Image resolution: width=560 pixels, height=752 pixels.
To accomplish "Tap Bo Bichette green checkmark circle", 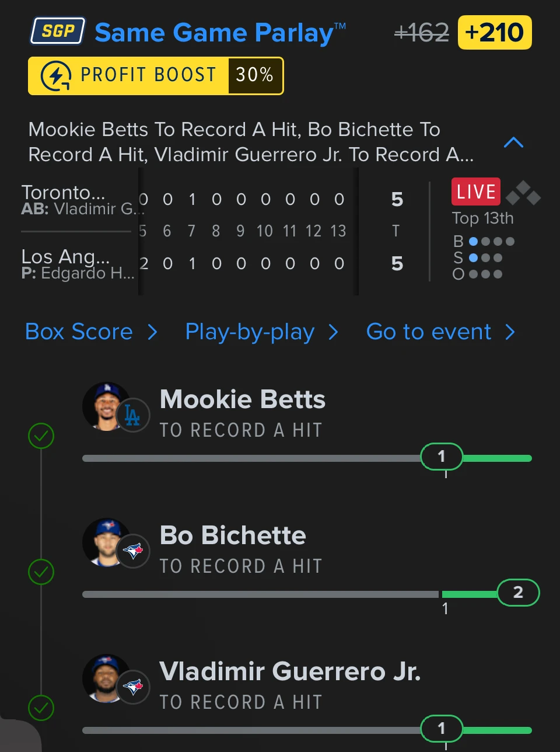I will [x=41, y=572].
